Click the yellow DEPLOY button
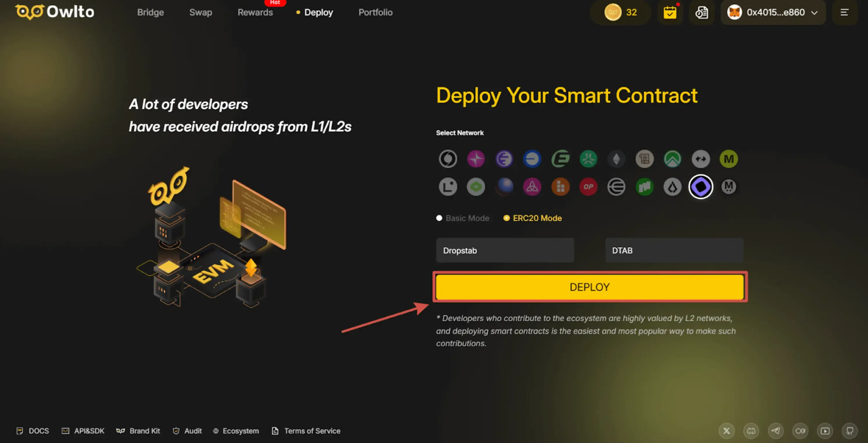 [x=590, y=287]
